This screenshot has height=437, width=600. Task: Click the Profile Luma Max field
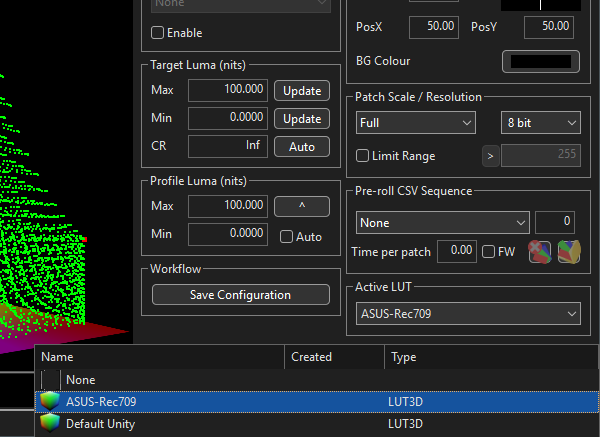228,206
